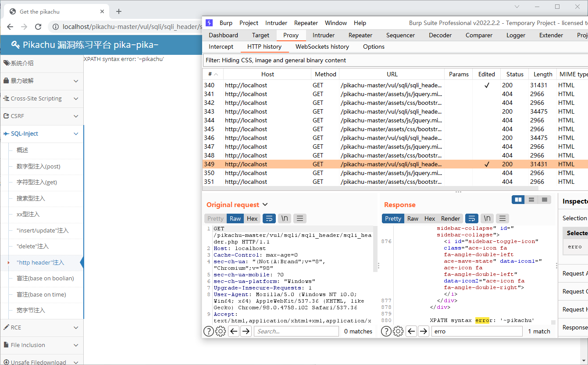Open request search settings gear

pos(221,331)
